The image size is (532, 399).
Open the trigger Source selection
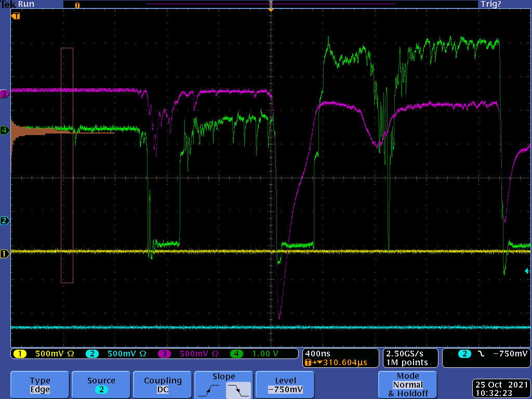(101, 385)
